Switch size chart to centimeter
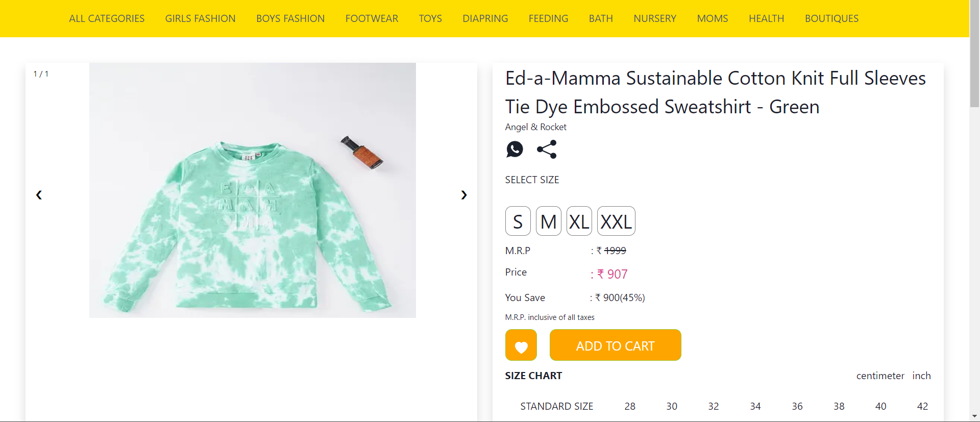The width and height of the screenshot is (980, 422). click(880, 376)
